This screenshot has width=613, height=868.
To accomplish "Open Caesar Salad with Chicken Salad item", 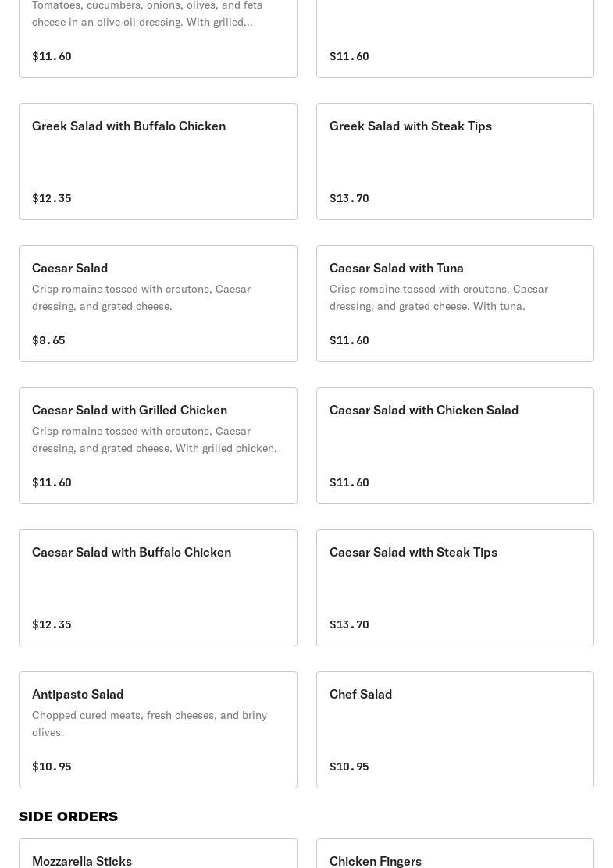I will click(x=455, y=446).
